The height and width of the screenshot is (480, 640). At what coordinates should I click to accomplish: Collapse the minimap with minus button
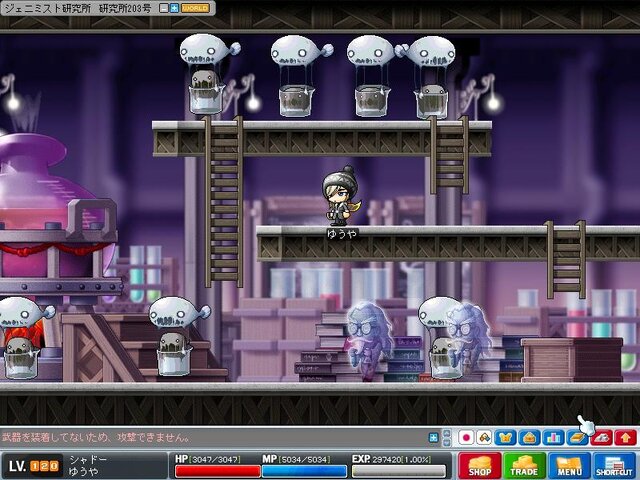pyautogui.click(x=164, y=8)
